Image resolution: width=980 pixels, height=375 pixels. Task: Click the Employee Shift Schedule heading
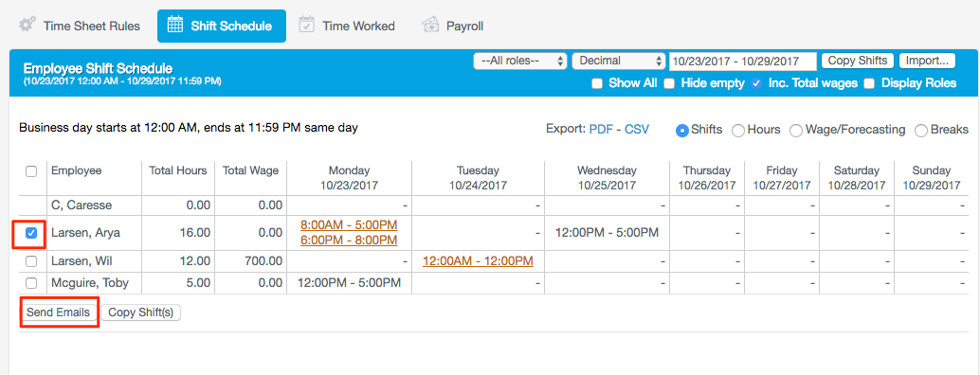tap(99, 68)
